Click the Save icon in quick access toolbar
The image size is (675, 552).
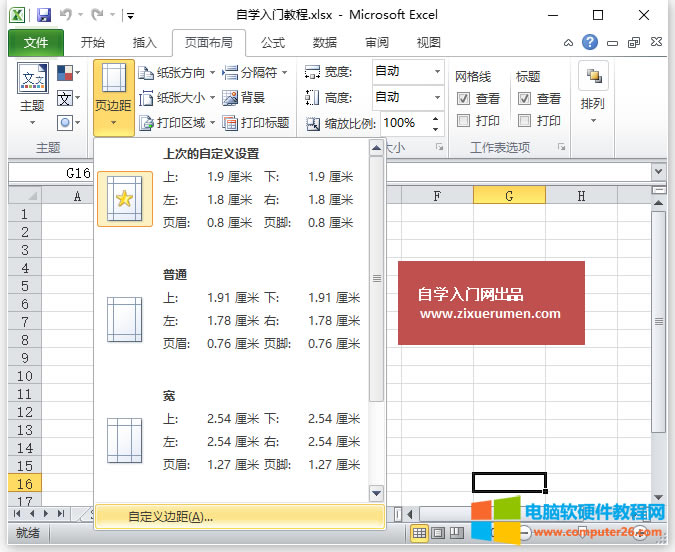pos(43,16)
